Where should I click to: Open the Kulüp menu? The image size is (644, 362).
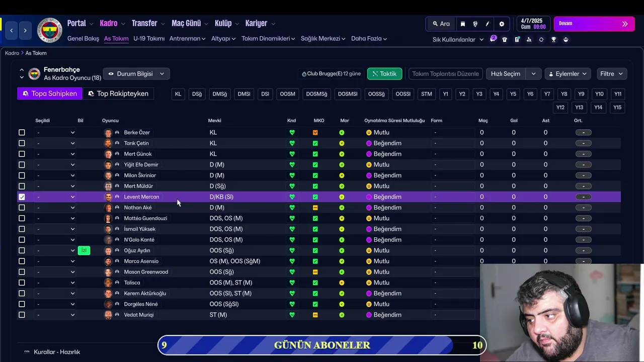point(226,24)
